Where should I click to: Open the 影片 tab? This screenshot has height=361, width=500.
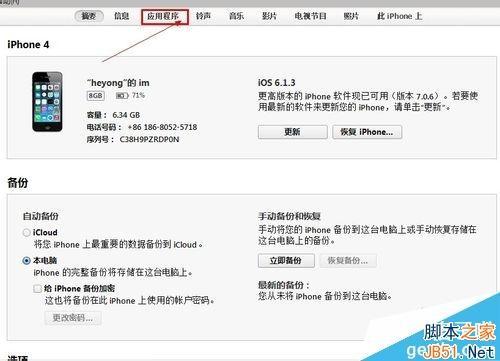269,16
